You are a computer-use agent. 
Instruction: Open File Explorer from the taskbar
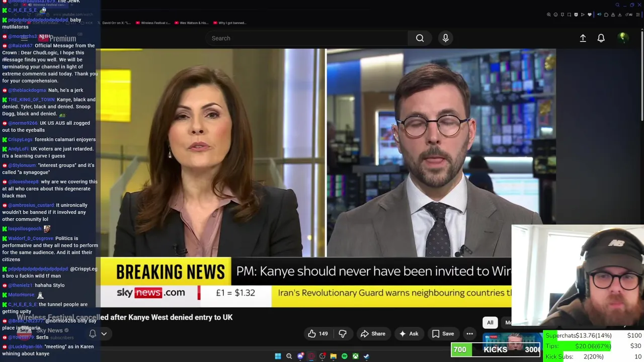click(x=334, y=356)
